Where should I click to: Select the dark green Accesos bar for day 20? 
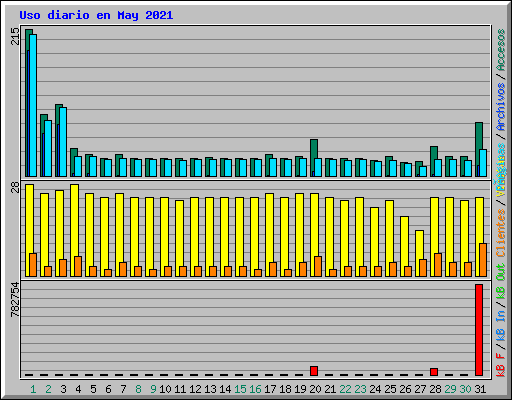[x=313, y=149]
